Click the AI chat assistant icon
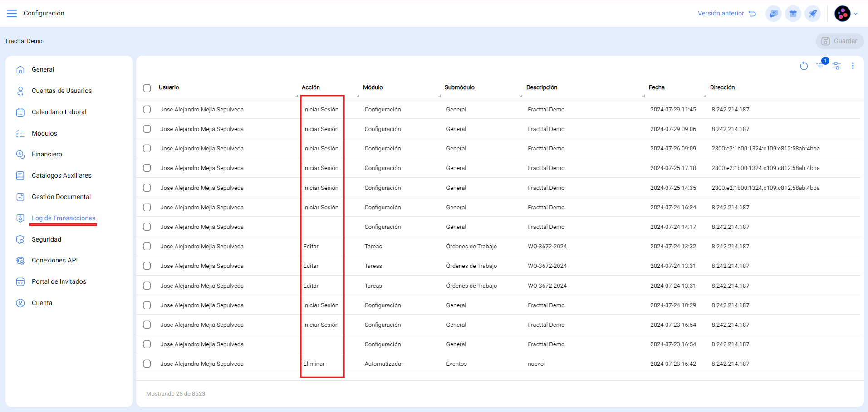Screen dimensions: 868x412 pos(773,14)
